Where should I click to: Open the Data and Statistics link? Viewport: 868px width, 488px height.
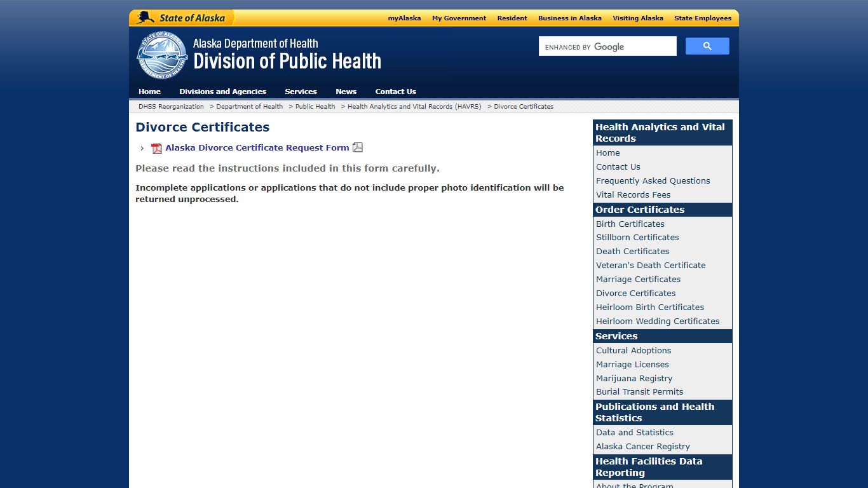click(635, 433)
